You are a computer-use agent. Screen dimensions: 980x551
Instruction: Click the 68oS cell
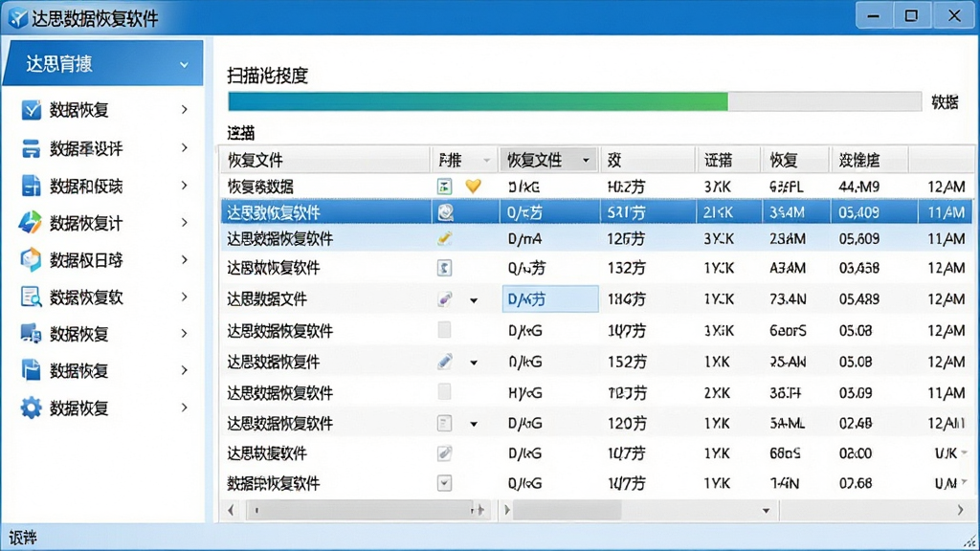point(785,453)
